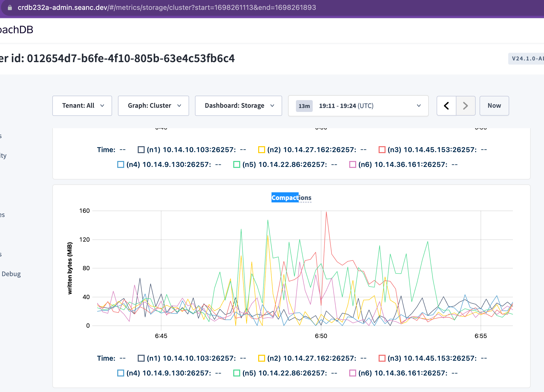
Task: Open the Tenant: All dropdown
Action: tap(82, 106)
